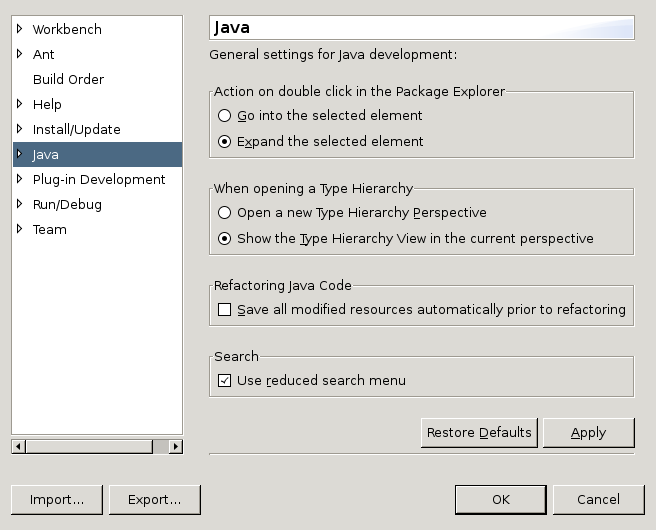Image resolution: width=656 pixels, height=530 pixels.
Task: Expand the Java tree node arrow
Action: coord(19,154)
